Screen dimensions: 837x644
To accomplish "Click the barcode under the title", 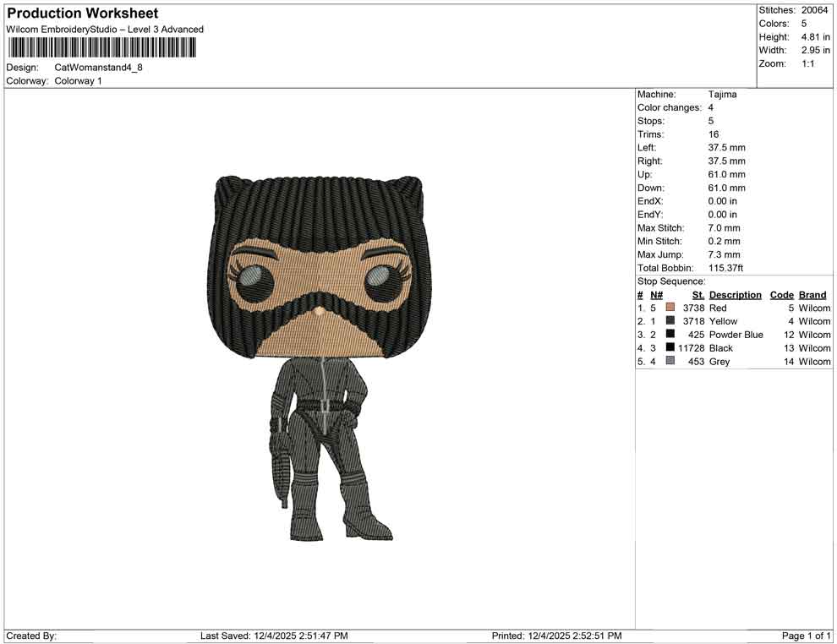I will [101, 48].
